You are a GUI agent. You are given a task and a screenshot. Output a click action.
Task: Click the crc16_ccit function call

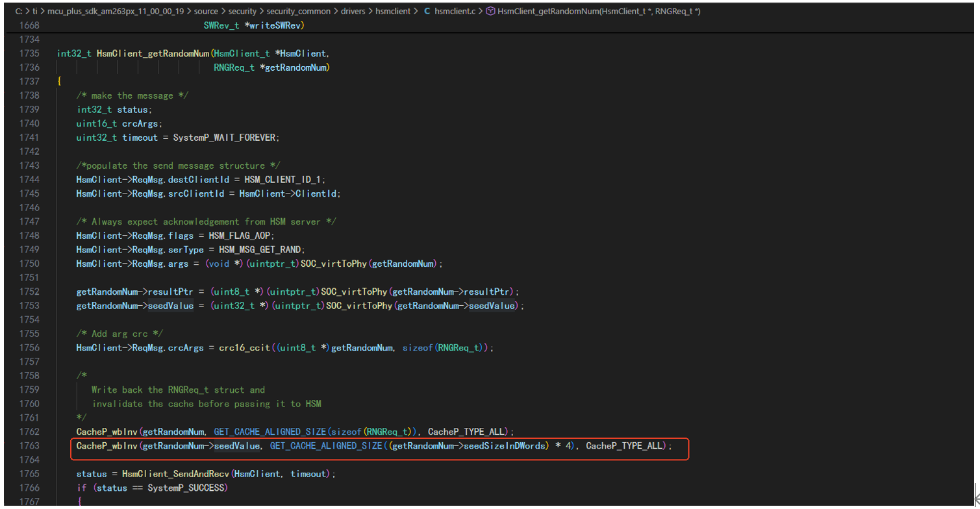click(x=242, y=348)
